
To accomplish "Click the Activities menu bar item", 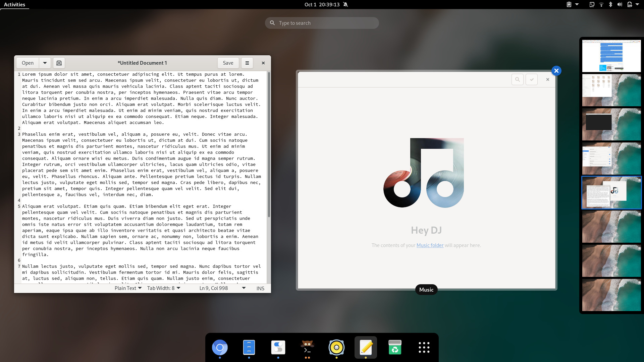I will point(14,4).
